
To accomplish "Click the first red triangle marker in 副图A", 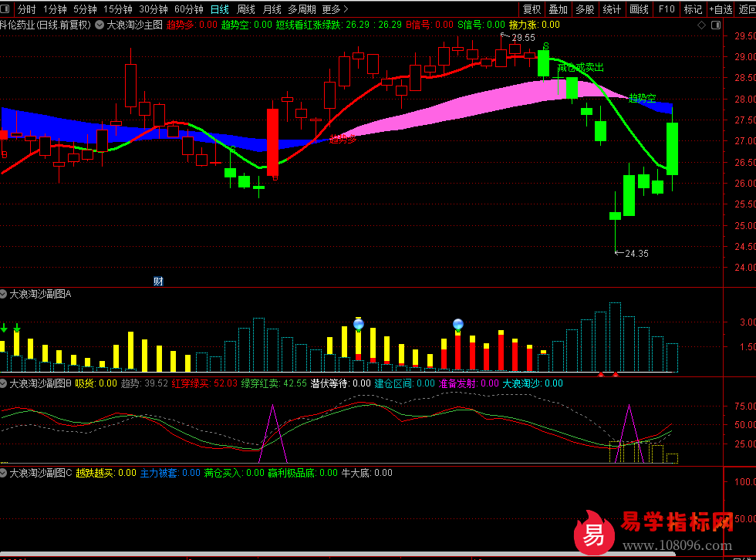I will coord(601,374).
